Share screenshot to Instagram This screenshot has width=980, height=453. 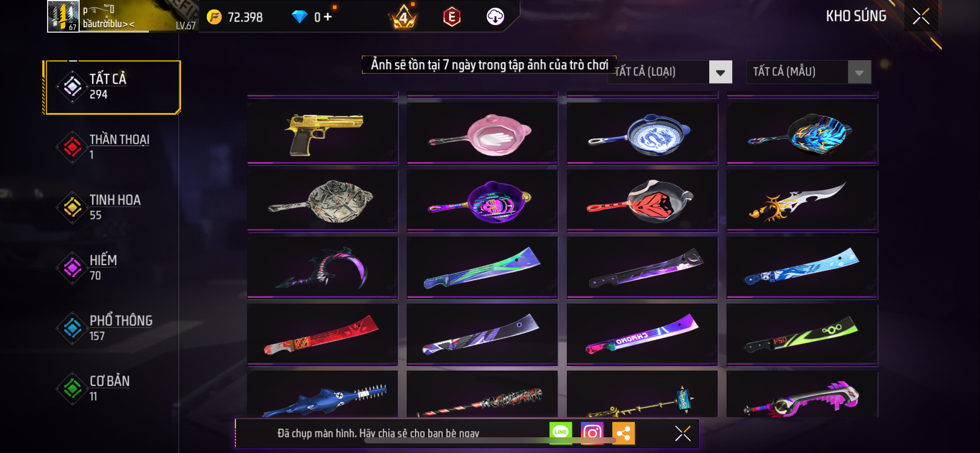tap(592, 433)
